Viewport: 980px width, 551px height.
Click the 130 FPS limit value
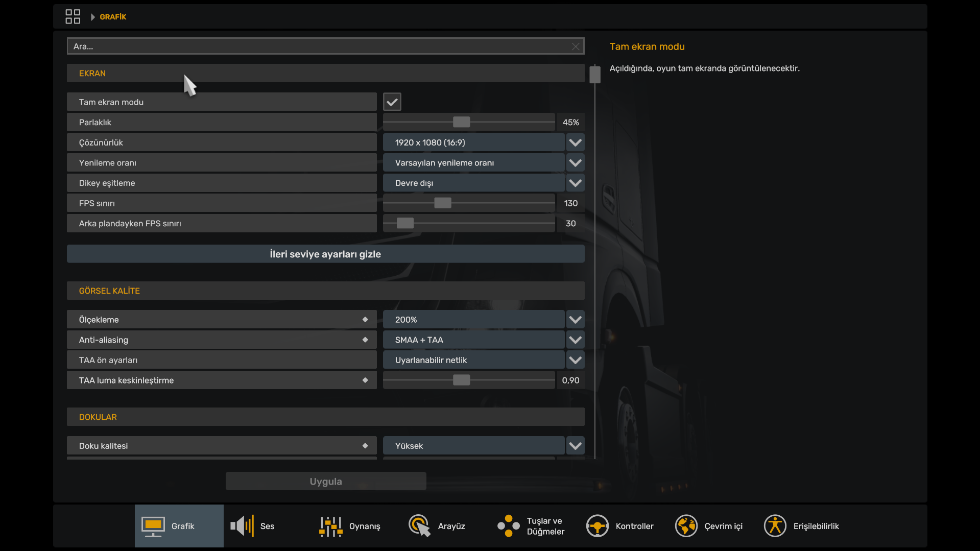click(x=570, y=203)
